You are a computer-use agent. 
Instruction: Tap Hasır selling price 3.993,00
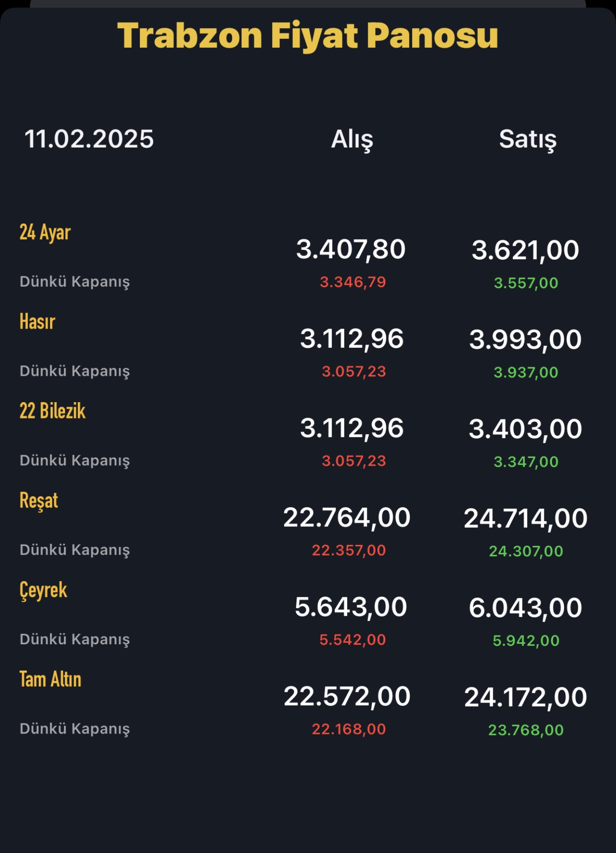[525, 340]
